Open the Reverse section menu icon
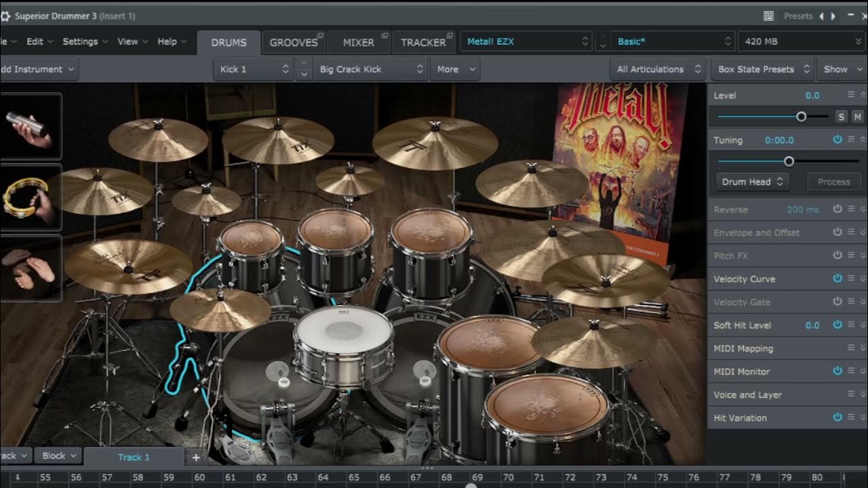The height and width of the screenshot is (488, 868). click(x=851, y=209)
